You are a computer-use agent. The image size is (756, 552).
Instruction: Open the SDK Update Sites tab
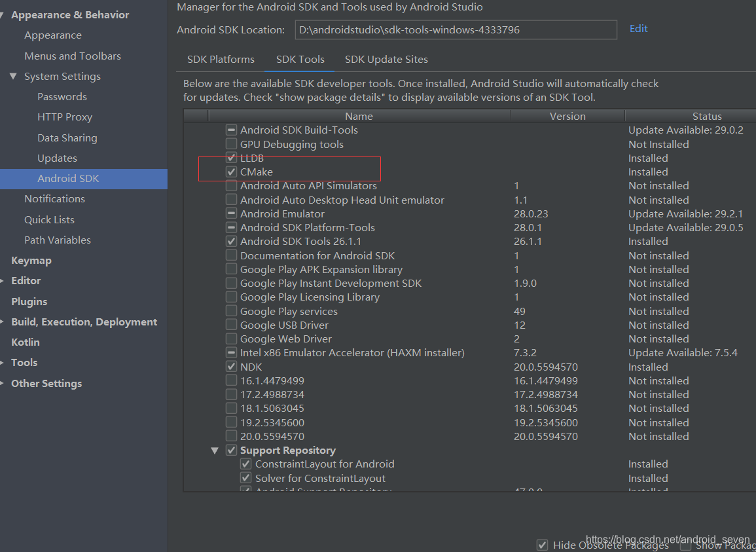point(386,60)
